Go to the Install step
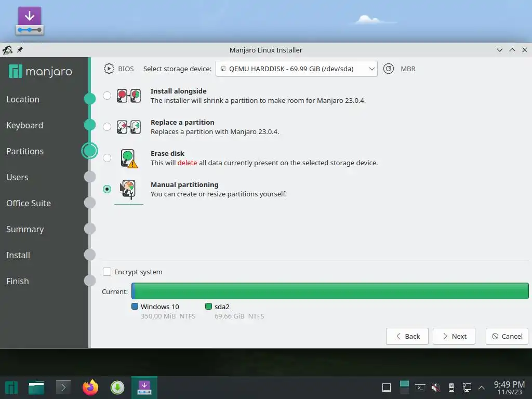 [18, 255]
